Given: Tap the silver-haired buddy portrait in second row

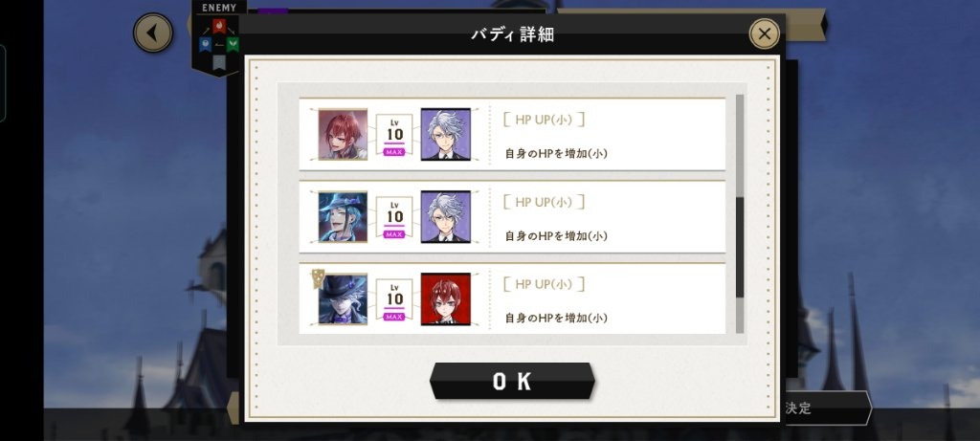Looking at the screenshot, I should coord(446,217).
